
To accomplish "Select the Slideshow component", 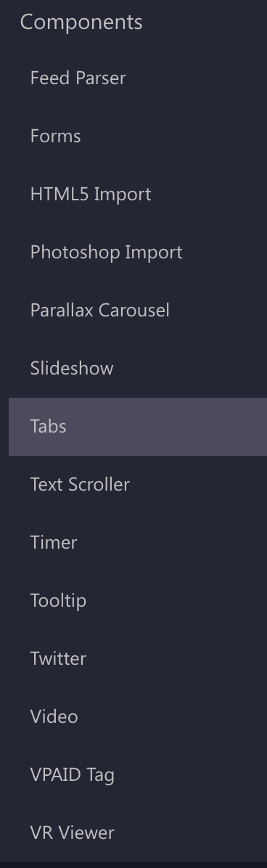I will pyautogui.click(x=137, y=369).
